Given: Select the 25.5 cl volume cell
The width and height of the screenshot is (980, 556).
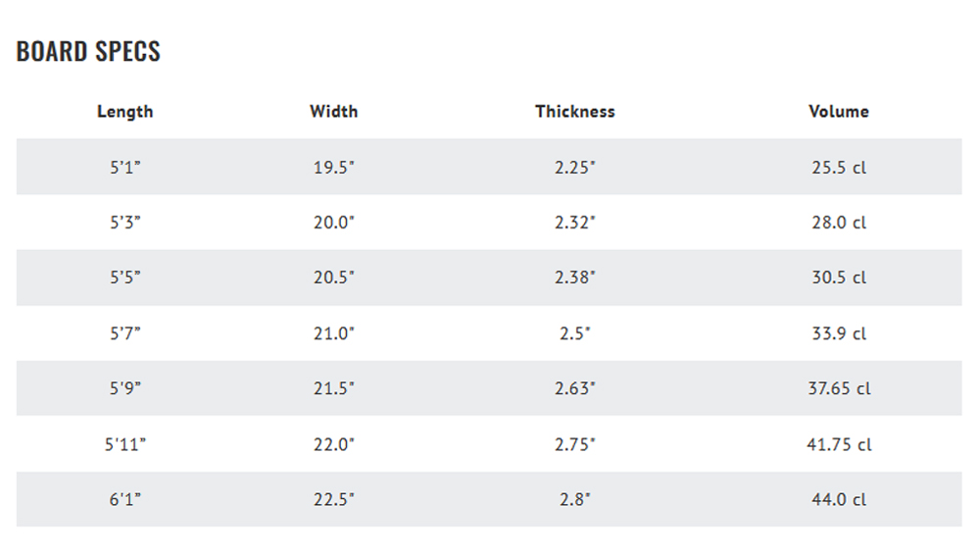Looking at the screenshot, I should pyautogui.click(x=839, y=167).
